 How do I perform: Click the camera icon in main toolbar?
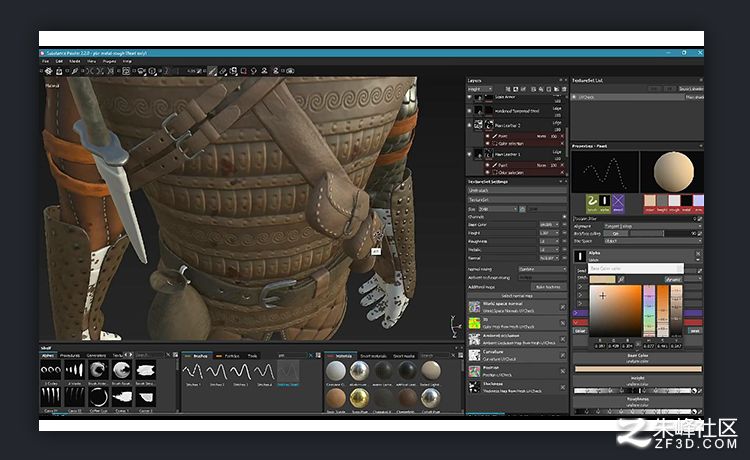click(x=290, y=71)
